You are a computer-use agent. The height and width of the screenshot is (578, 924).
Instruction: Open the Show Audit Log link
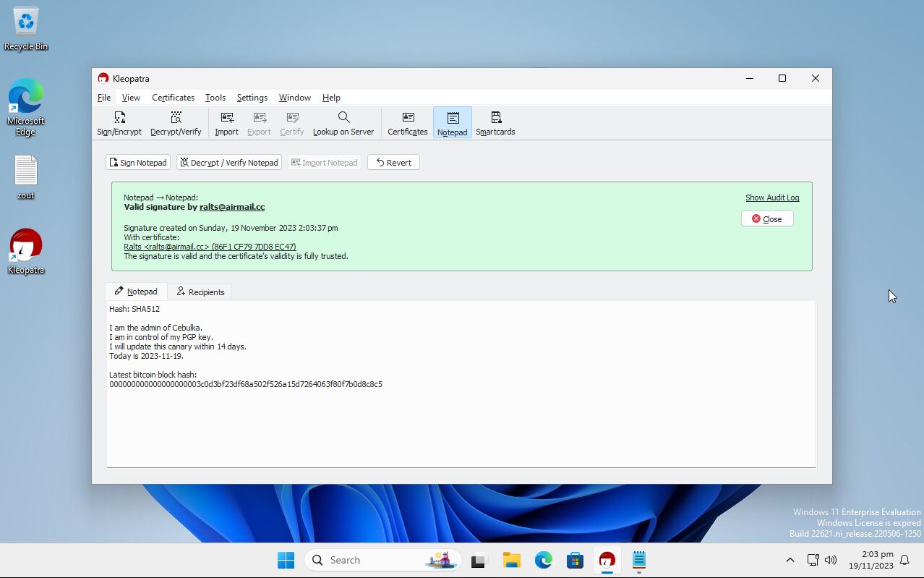(771, 197)
